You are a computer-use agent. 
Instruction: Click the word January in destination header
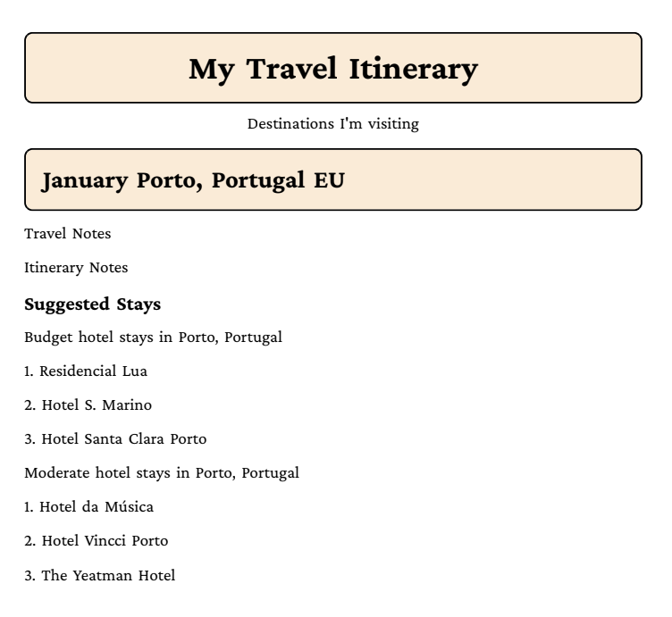pos(85,180)
